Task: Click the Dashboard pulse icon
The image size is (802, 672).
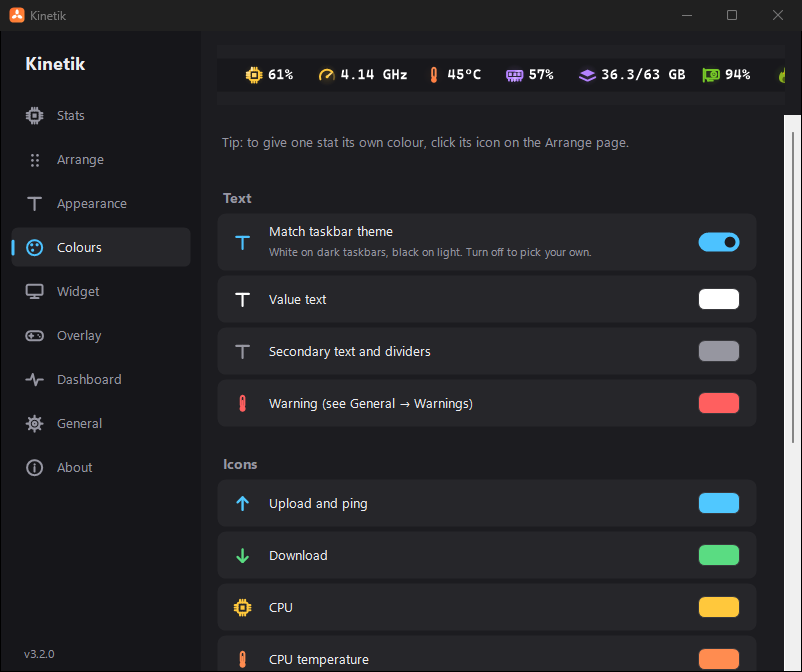Action: pos(34,379)
